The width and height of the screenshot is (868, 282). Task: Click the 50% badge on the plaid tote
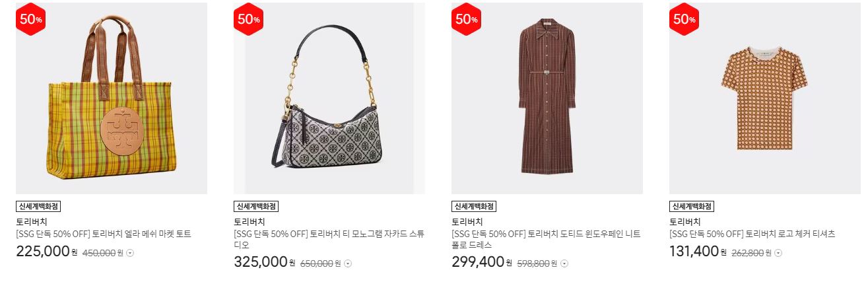pyautogui.click(x=30, y=20)
